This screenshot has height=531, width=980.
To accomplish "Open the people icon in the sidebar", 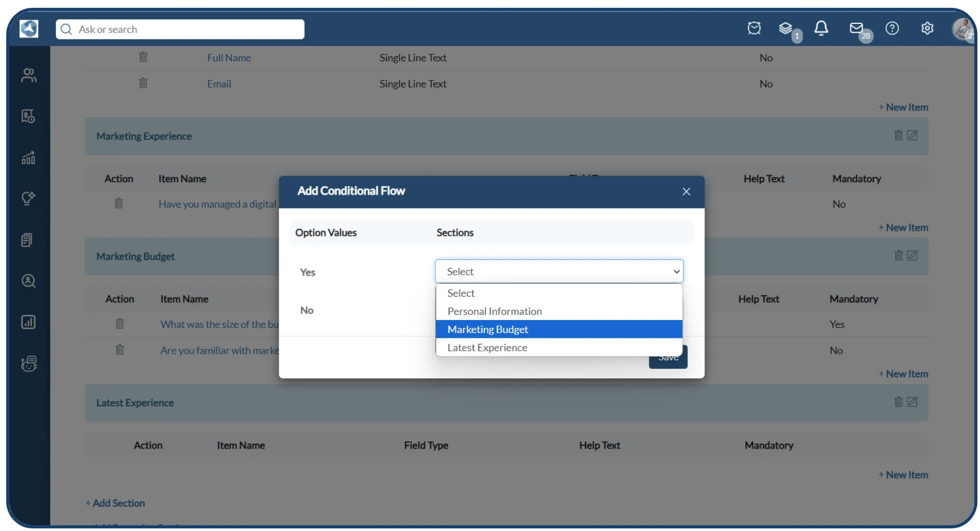I will pos(29,75).
